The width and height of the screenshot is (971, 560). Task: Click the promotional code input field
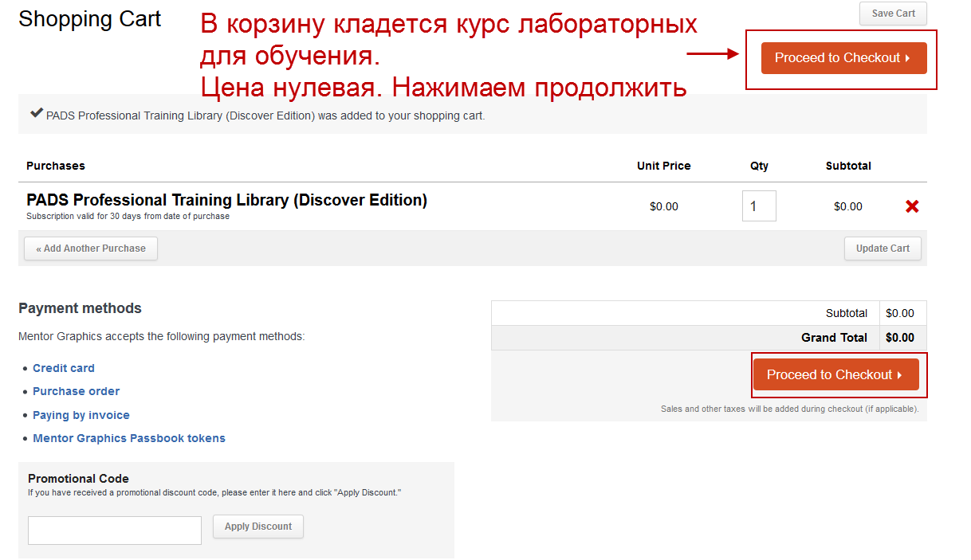tap(115, 531)
